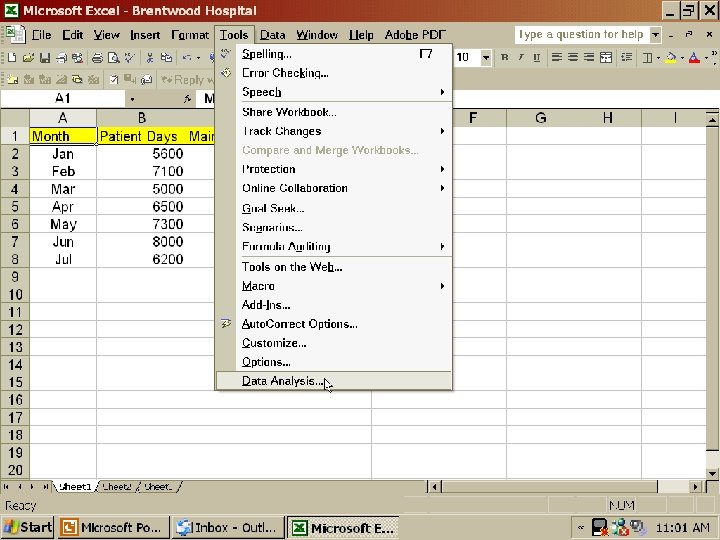Switch to Sheet2 tab
The image size is (720, 540).
117,486
